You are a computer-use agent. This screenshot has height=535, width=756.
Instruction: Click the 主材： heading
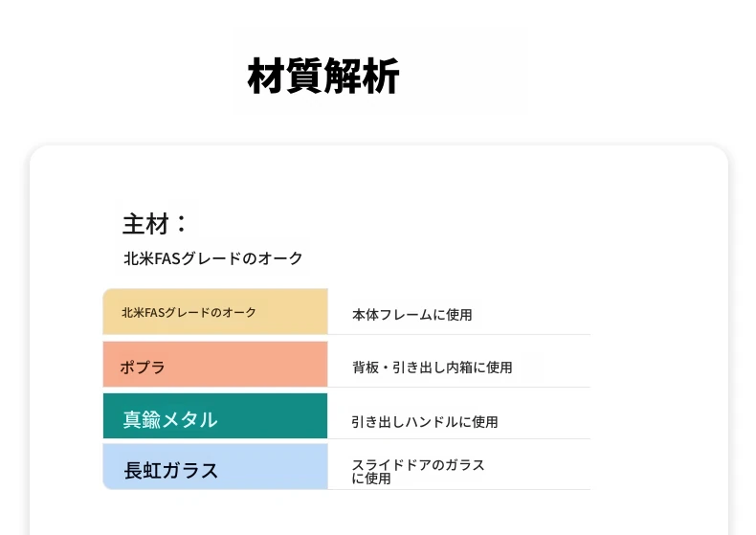[154, 224]
